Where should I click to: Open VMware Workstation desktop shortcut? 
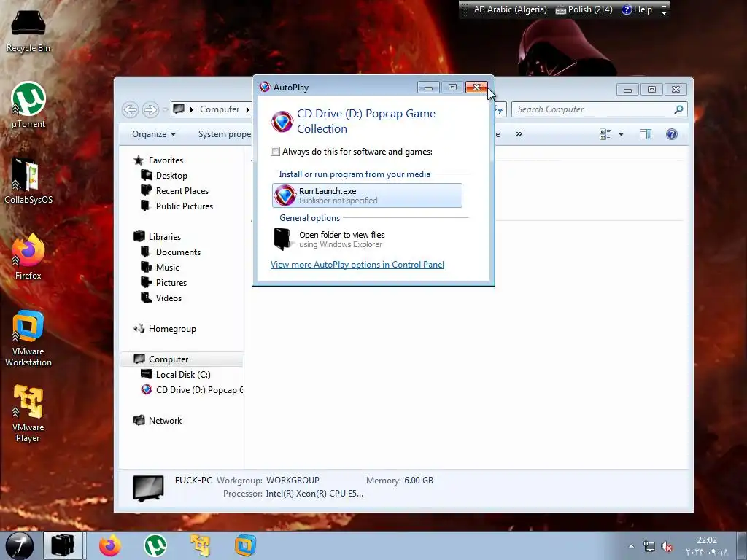pos(28,338)
